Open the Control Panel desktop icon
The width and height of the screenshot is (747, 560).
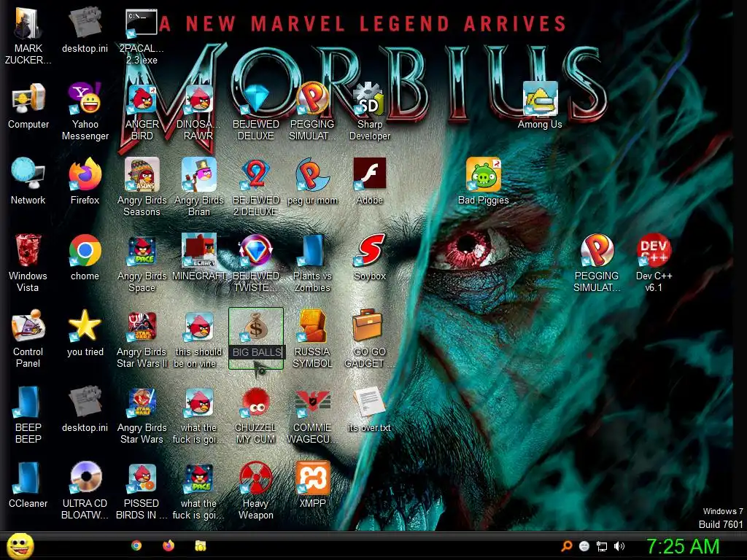point(28,326)
